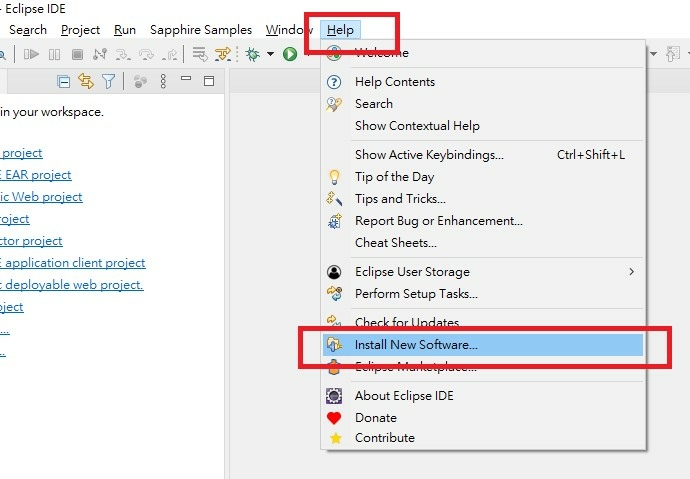
Task: Click the Resume debug toolbar icon
Action: click(x=31, y=54)
